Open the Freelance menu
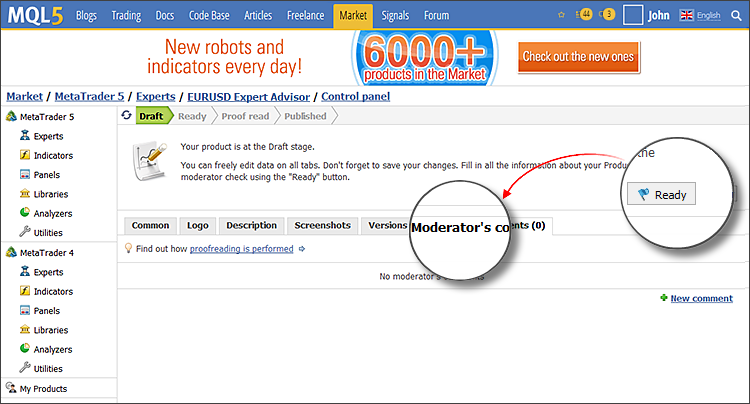The height and width of the screenshot is (404, 750). click(306, 16)
